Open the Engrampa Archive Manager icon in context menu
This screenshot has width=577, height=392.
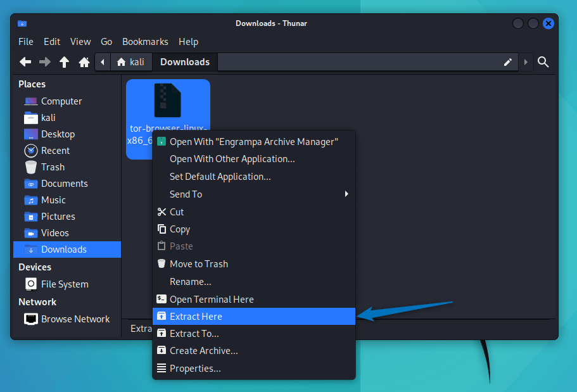[x=162, y=141]
